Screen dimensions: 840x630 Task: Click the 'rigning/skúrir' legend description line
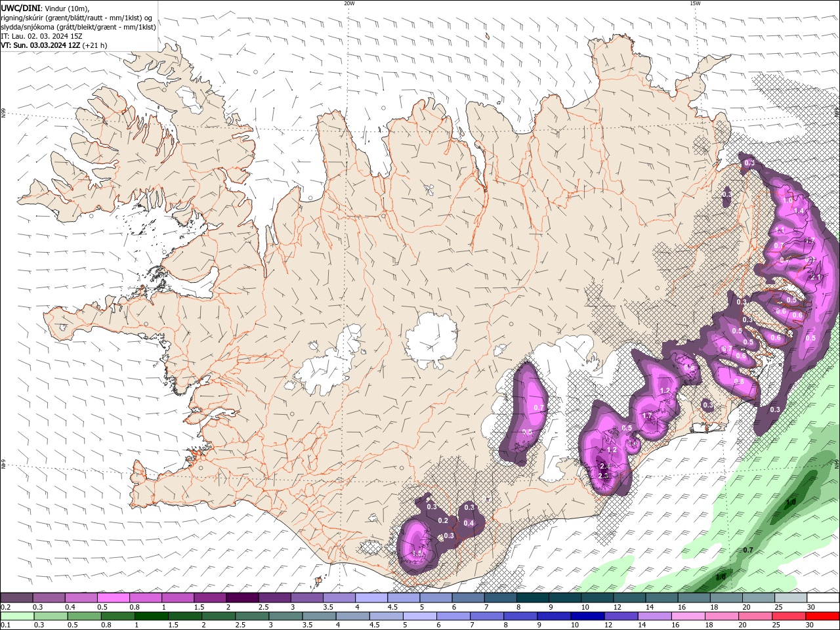coord(77,18)
